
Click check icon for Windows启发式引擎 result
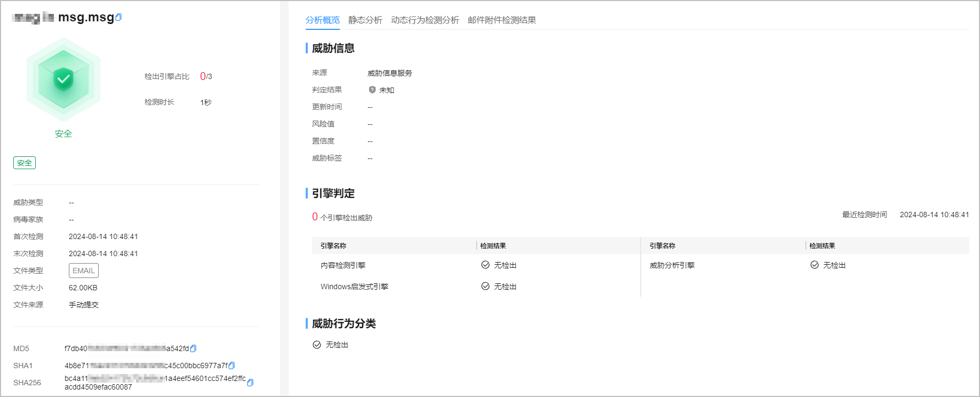(x=485, y=286)
